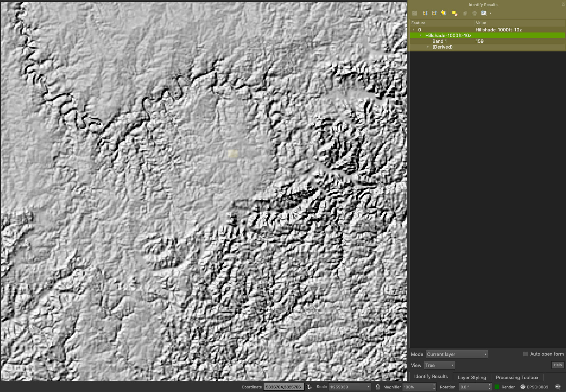Enable the Auto open form checkbox
This screenshot has width=566, height=392.
(x=525, y=354)
